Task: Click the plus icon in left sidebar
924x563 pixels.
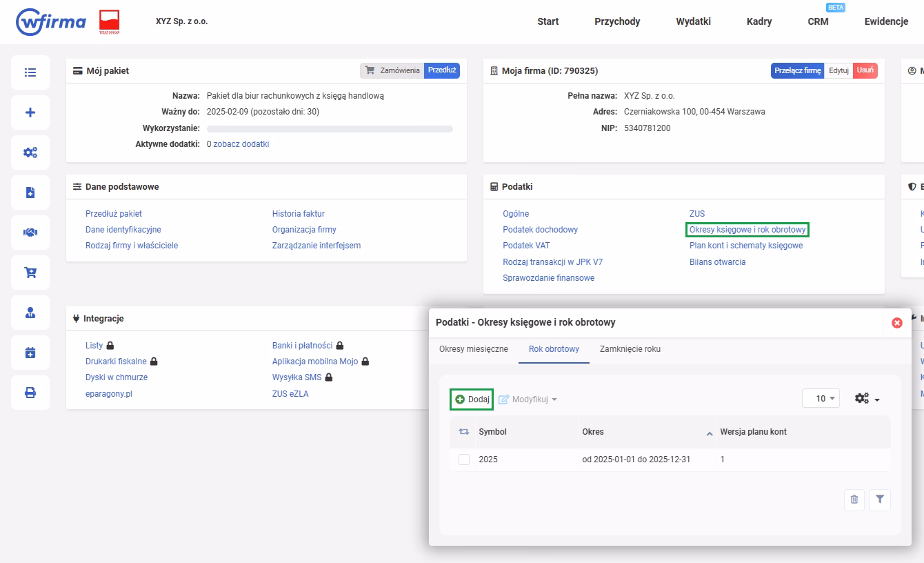Action: point(30,112)
